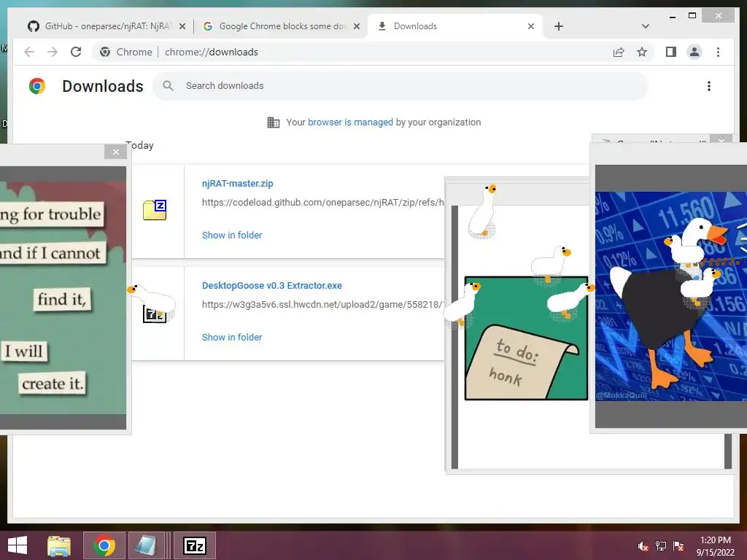
Task: Close the GitHub njRAT tab
Action: tap(182, 26)
